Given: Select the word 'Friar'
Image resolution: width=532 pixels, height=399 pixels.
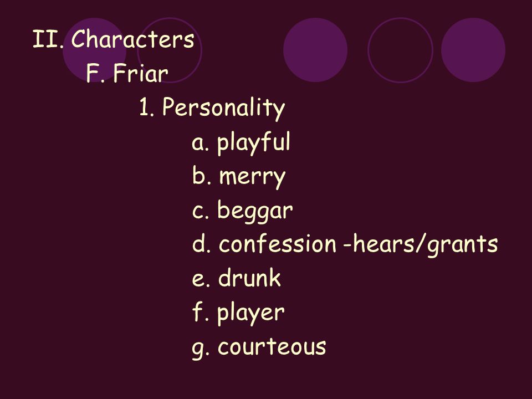Looking at the screenshot, I should click(141, 73).
